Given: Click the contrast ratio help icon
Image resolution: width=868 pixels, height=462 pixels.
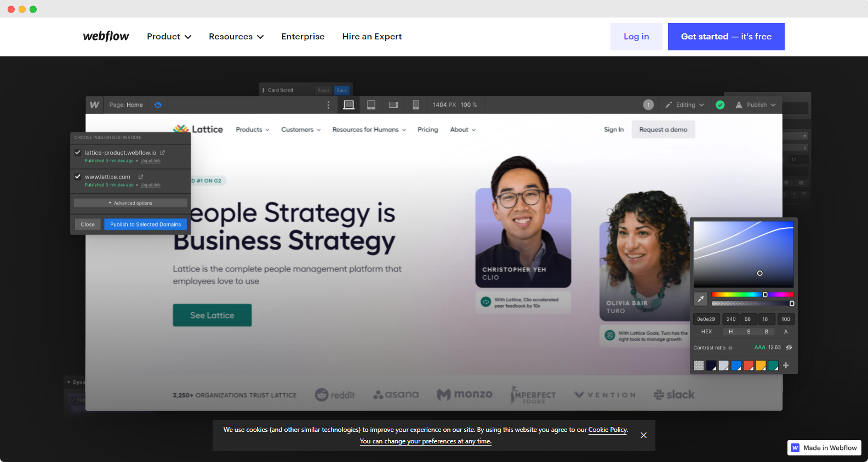Looking at the screenshot, I should [x=730, y=348].
